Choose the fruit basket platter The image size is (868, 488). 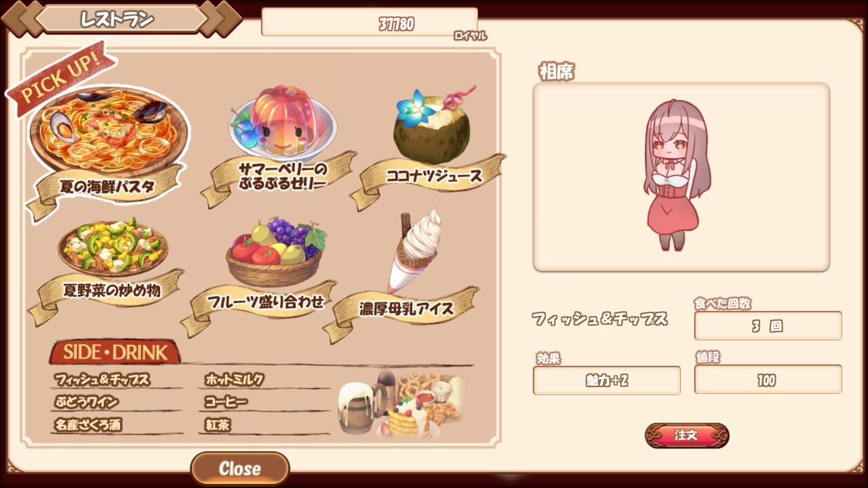pos(276,252)
